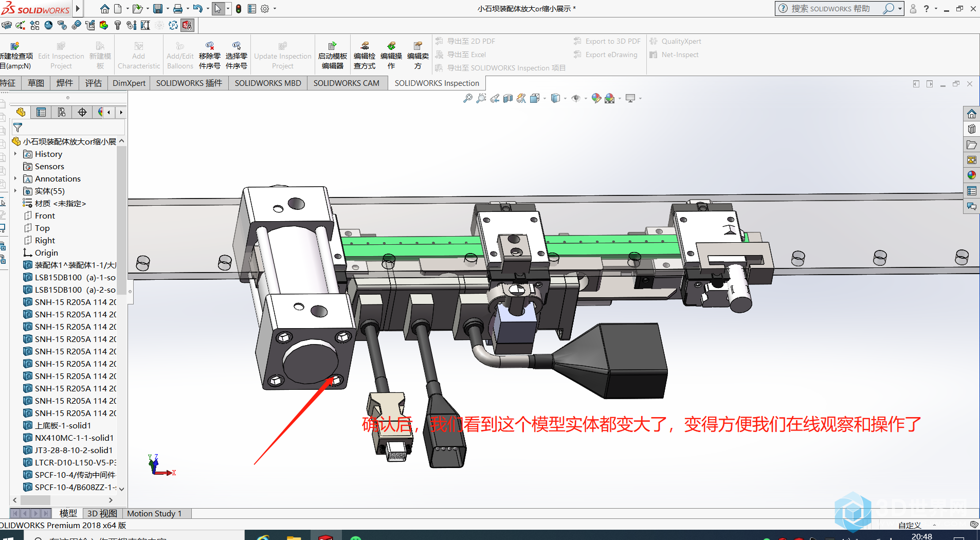
Task: Click the Home icon in title toolbar
Action: 104,9
